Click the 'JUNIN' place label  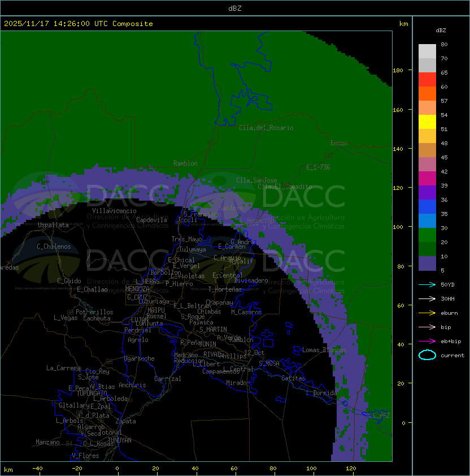click(208, 344)
